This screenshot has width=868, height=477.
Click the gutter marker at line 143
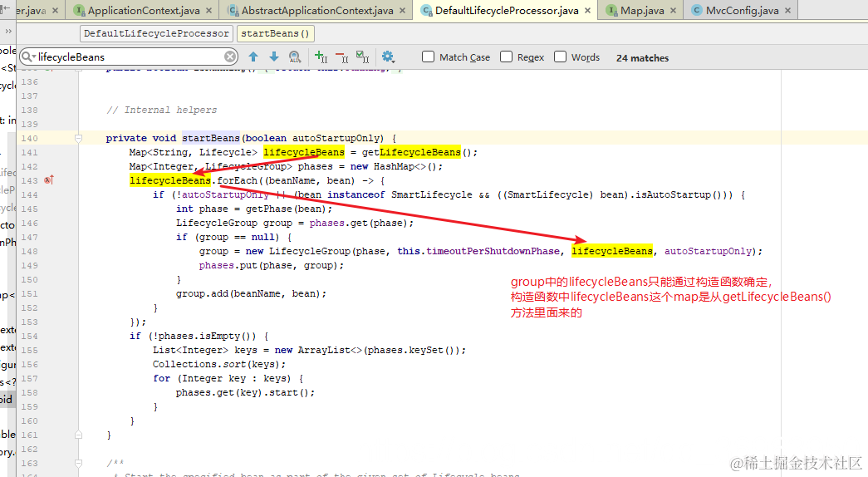coord(49,180)
